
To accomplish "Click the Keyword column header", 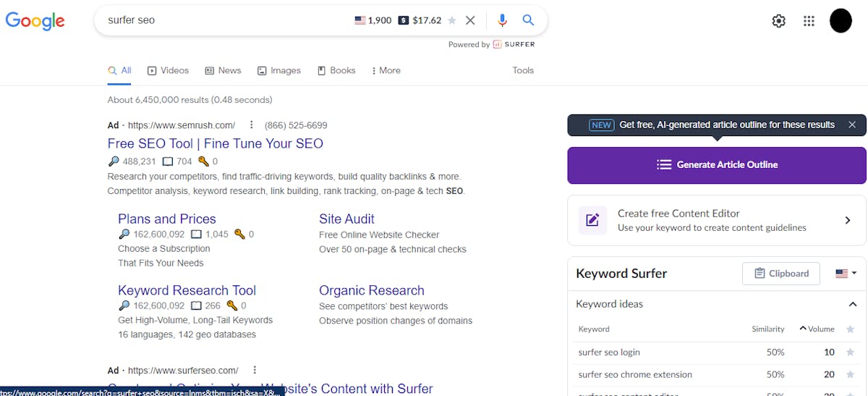I will pyautogui.click(x=594, y=329).
